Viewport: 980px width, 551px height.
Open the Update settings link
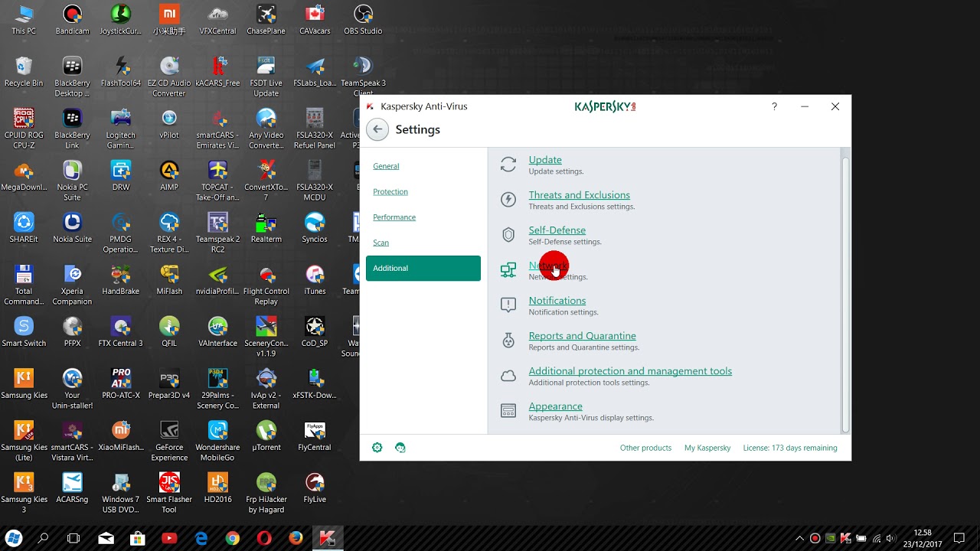[545, 160]
